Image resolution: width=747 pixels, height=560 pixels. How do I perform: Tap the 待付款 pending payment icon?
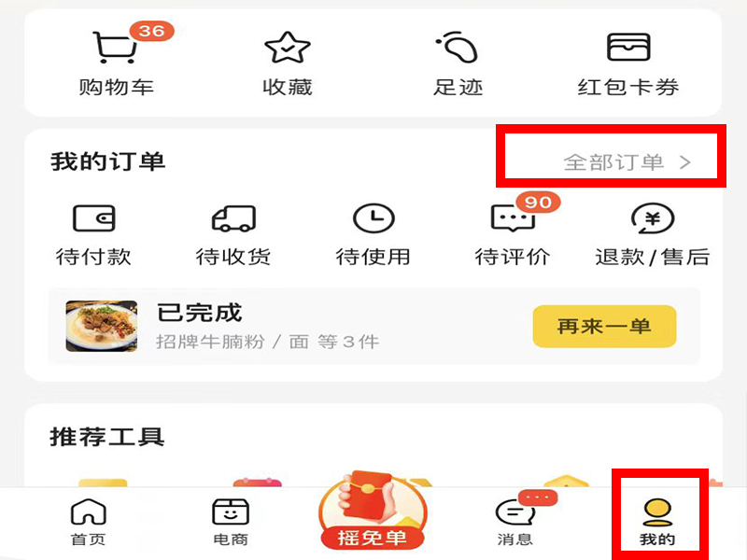coord(94,218)
